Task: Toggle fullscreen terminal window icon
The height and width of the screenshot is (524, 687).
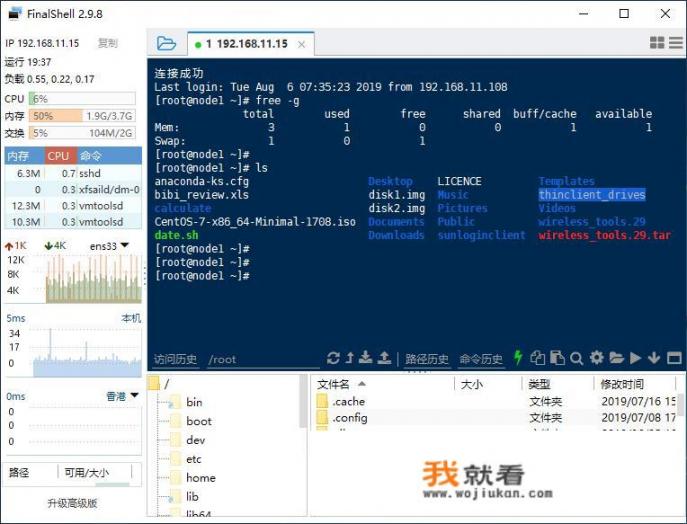Action: coord(674,358)
